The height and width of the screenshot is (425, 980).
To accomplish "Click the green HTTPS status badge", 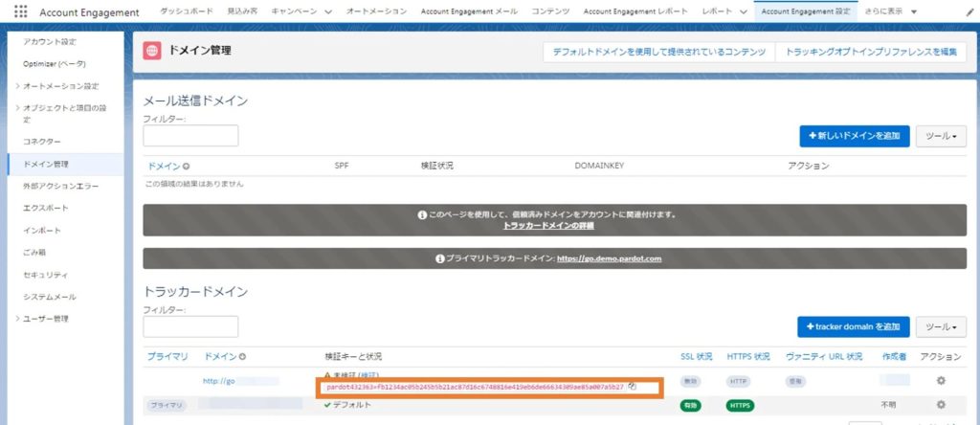I will 740,405.
